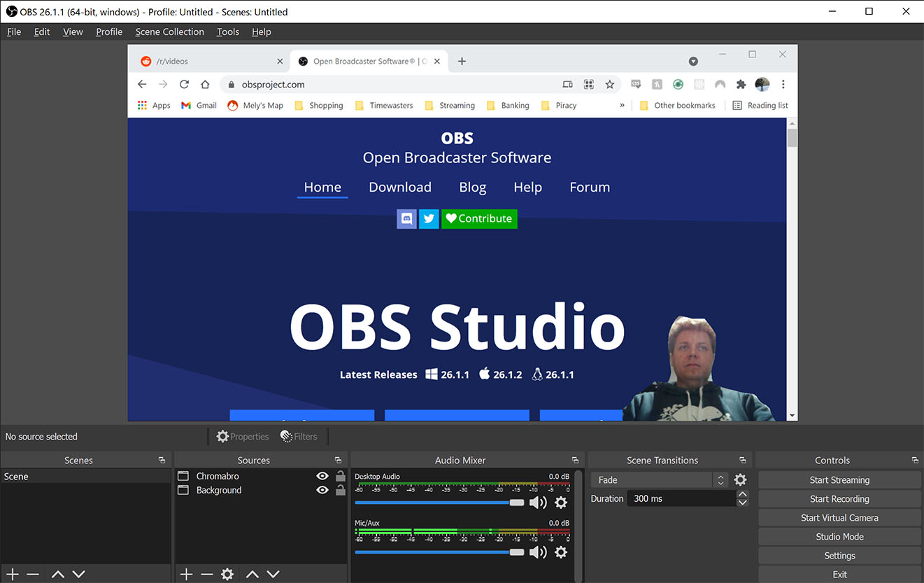Click Start Recording
Image resolution: width=924 pixels, height=583 pixels.
point(839,499)
